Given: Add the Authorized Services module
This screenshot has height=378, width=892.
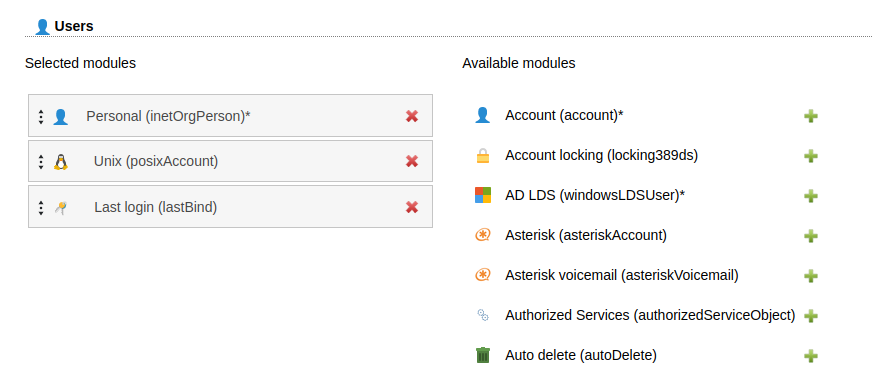Looking at the screenshot, I should tap(811, 316).
